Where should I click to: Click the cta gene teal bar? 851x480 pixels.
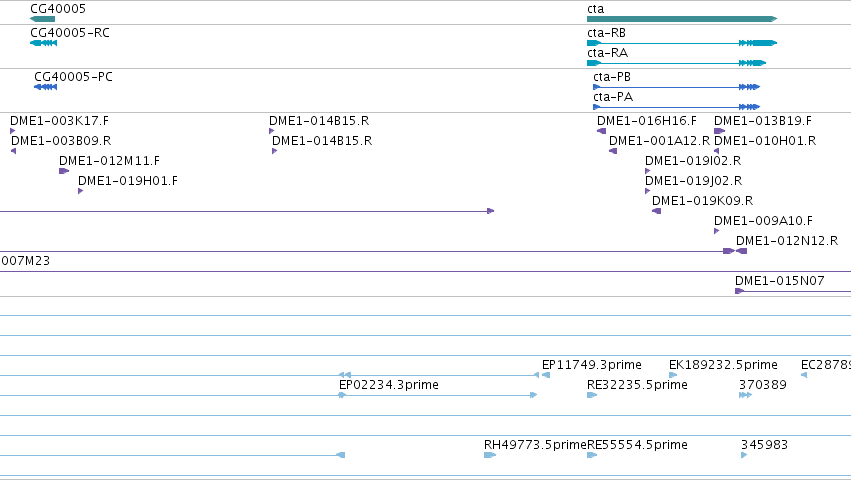[x=682, y=19]
